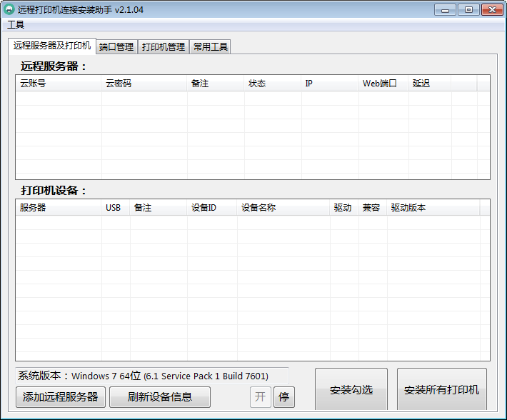Switch to the 端口管理 tab

(x=116, y=46)
